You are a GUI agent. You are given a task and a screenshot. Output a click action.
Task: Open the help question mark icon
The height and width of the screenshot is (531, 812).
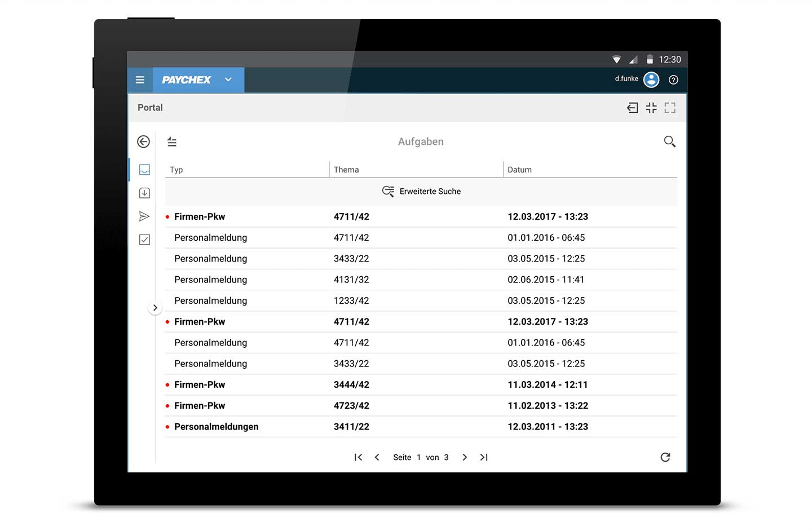click(x=673, y=80)
